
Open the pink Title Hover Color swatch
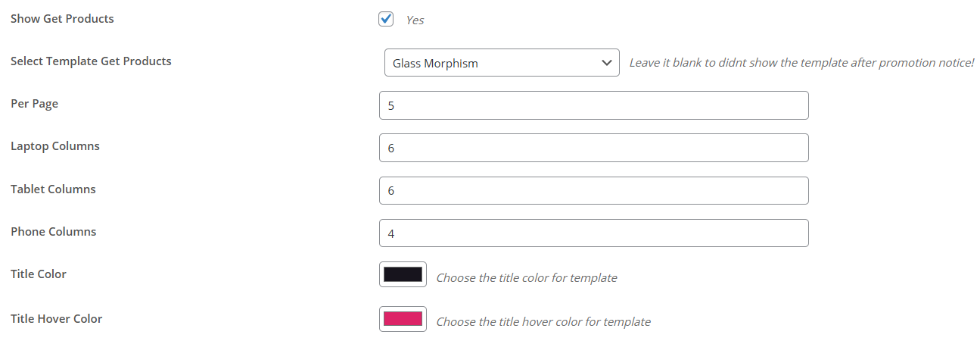pos(403,318)
